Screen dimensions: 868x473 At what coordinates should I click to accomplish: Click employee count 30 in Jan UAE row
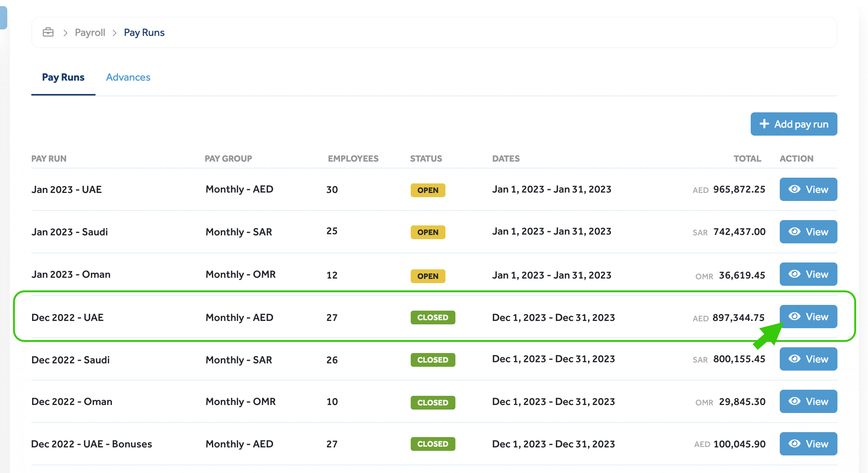(x=332, y=190)
